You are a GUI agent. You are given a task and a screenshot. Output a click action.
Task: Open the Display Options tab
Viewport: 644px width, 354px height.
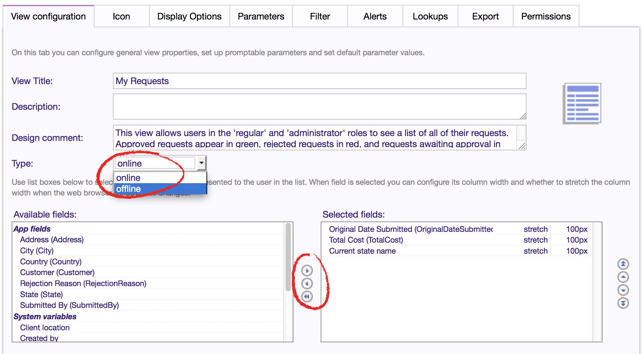pos(189,16)
